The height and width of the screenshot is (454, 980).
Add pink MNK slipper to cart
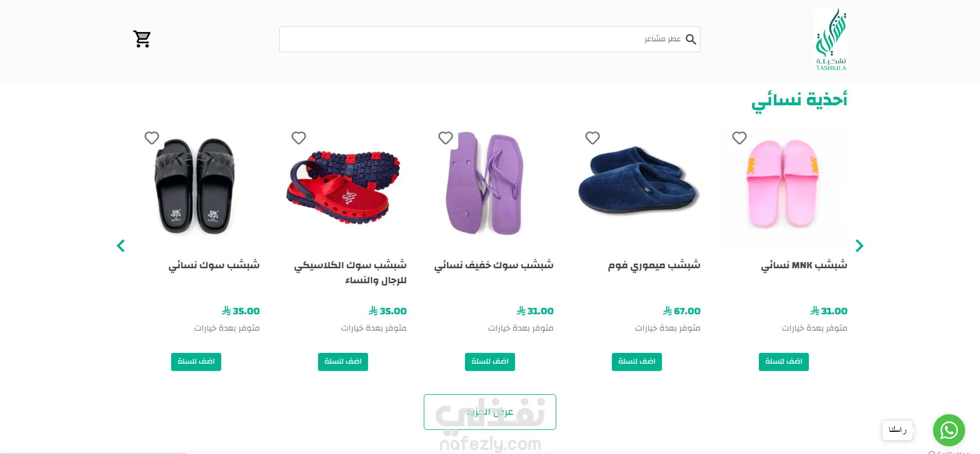(784, 362)
